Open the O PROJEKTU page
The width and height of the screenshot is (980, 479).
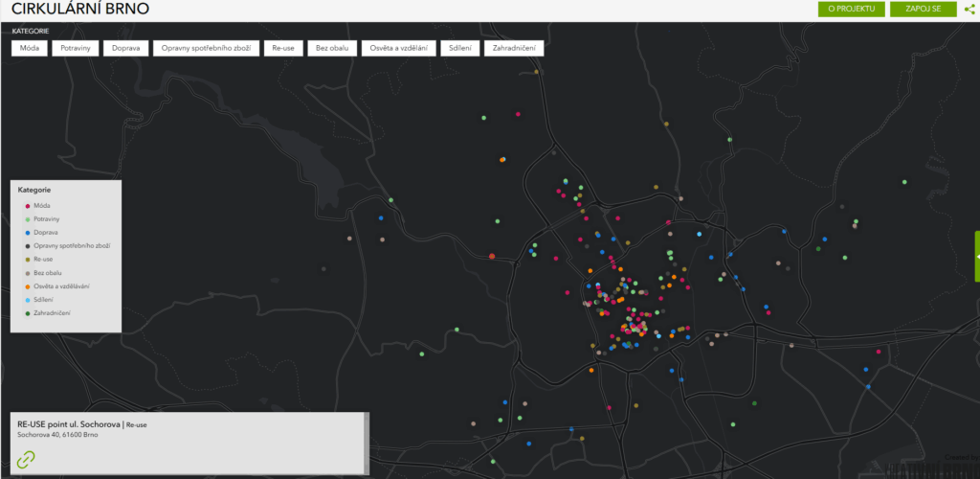click(x=851, y=10)
